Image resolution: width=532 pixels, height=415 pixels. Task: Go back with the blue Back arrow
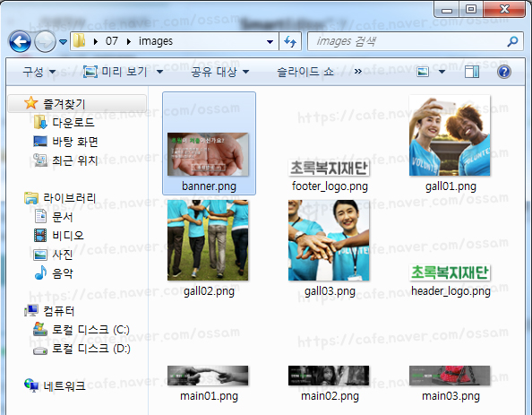click(x=20, y=41)
